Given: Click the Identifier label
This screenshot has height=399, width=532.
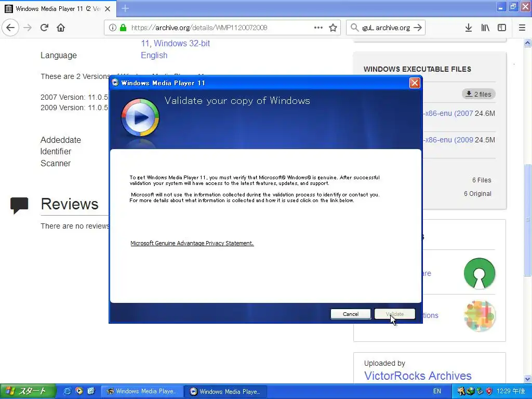Looking at the screenshot, I should (56, 151).
